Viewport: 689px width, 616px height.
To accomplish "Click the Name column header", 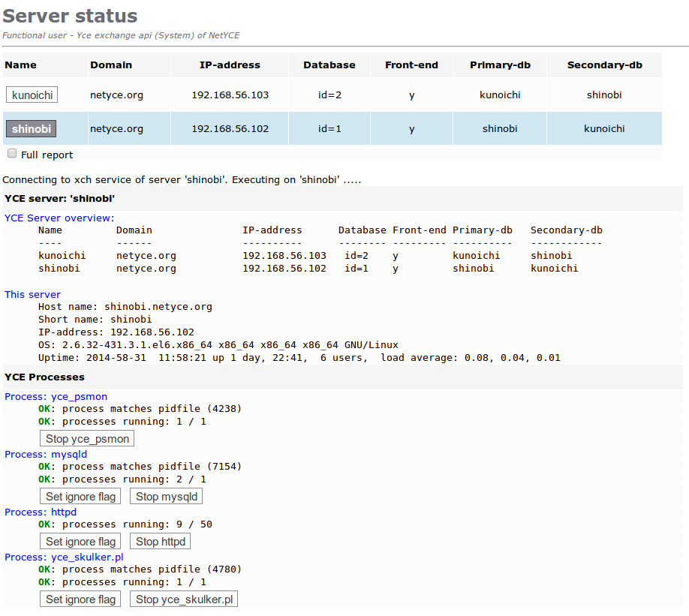I will 17,65.
